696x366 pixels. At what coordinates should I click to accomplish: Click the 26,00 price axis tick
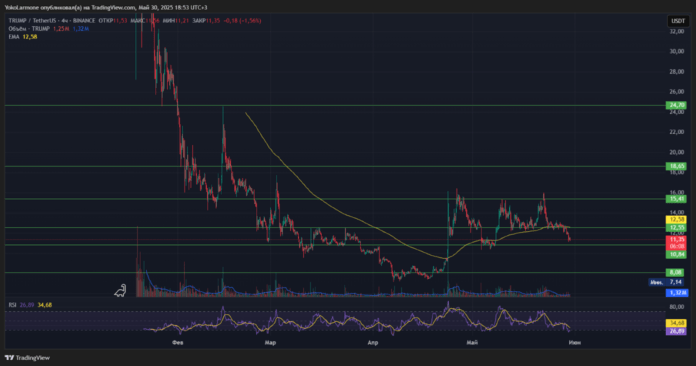click(x=676, y=92)
